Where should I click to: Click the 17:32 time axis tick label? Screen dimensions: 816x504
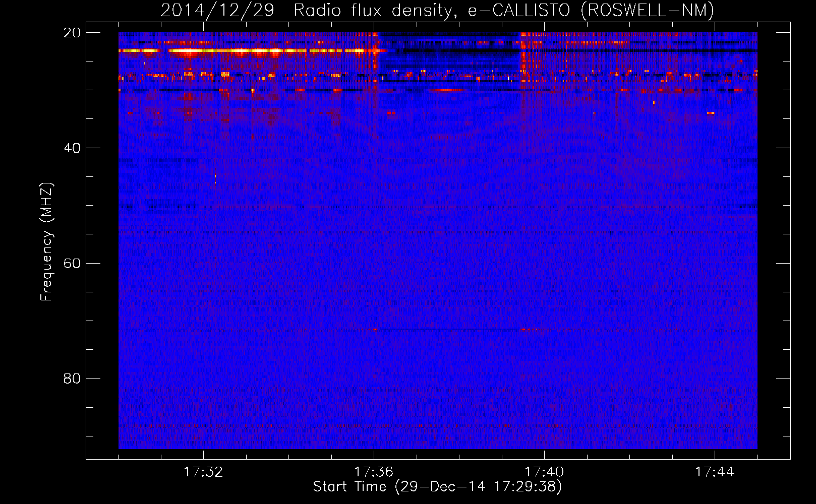(x=203, y=472)
